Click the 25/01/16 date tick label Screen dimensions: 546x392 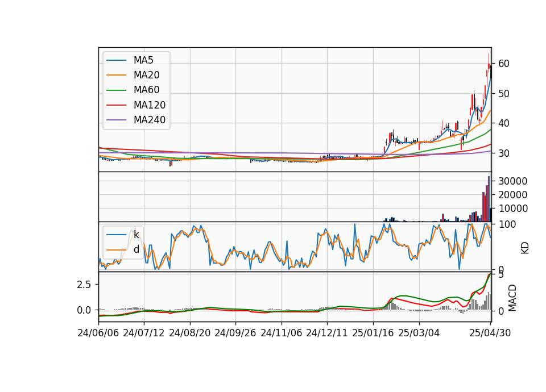(373, 333)
